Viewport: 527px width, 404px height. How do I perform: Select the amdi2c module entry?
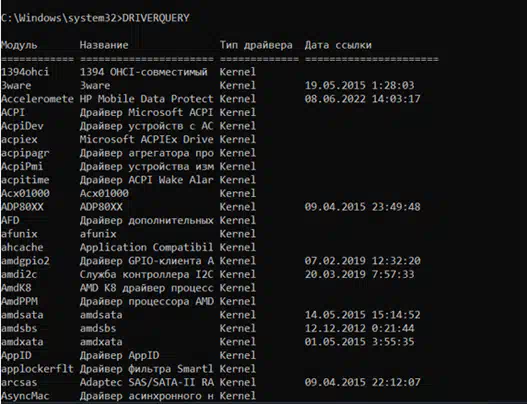(x=19, y=274)
